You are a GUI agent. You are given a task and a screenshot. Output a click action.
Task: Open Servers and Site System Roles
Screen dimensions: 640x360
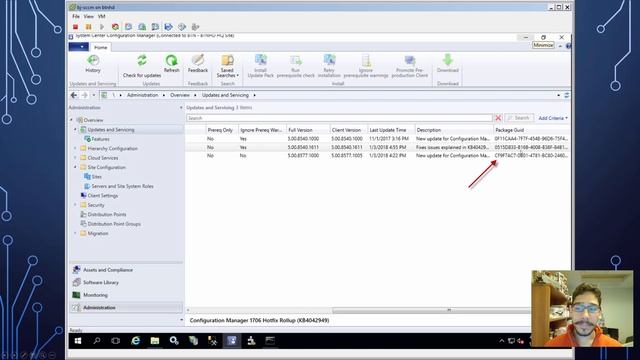122,186
